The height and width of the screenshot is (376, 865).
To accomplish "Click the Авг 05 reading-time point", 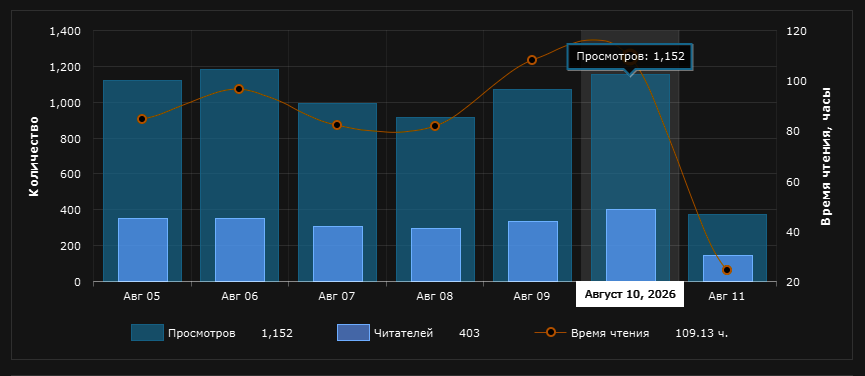I will (142, 119).
